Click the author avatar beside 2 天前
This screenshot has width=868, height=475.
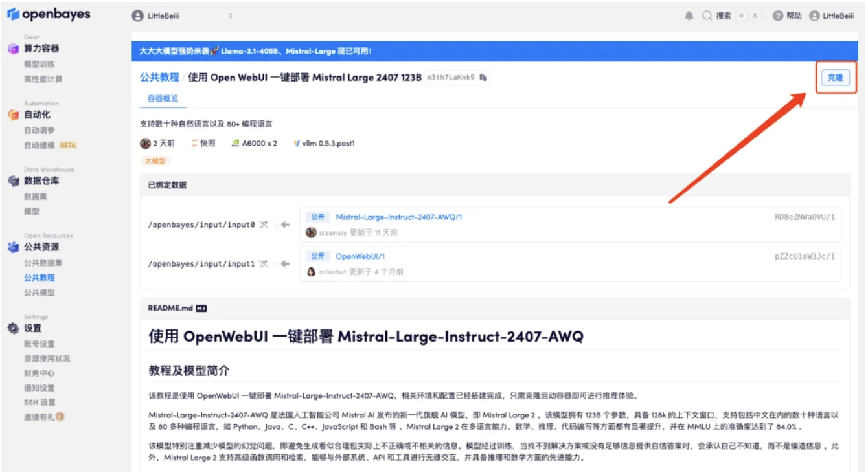(146, 144)
